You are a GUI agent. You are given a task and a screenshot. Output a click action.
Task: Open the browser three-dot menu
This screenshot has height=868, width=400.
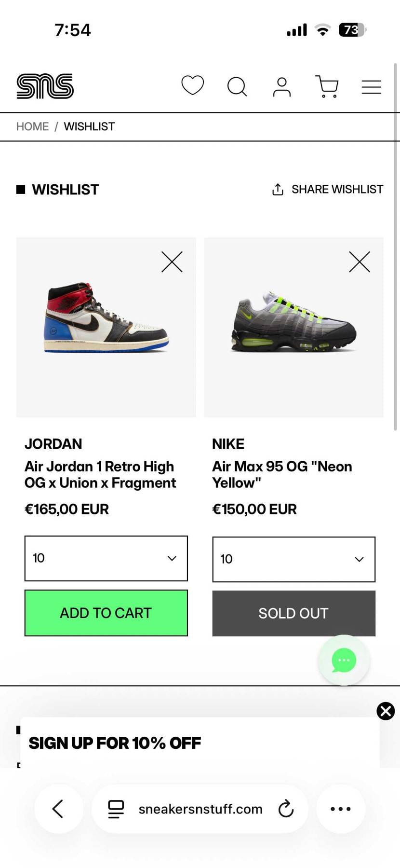click(x=340, y=809)
